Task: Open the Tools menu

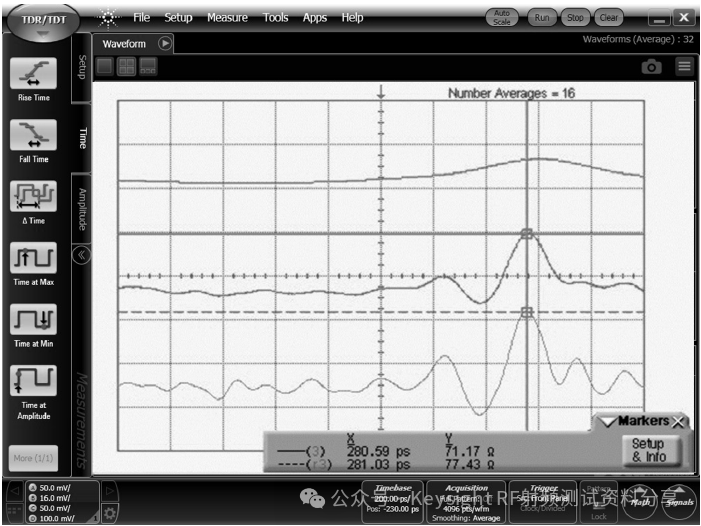Action: pyautogui.click(x=275, y=17)
